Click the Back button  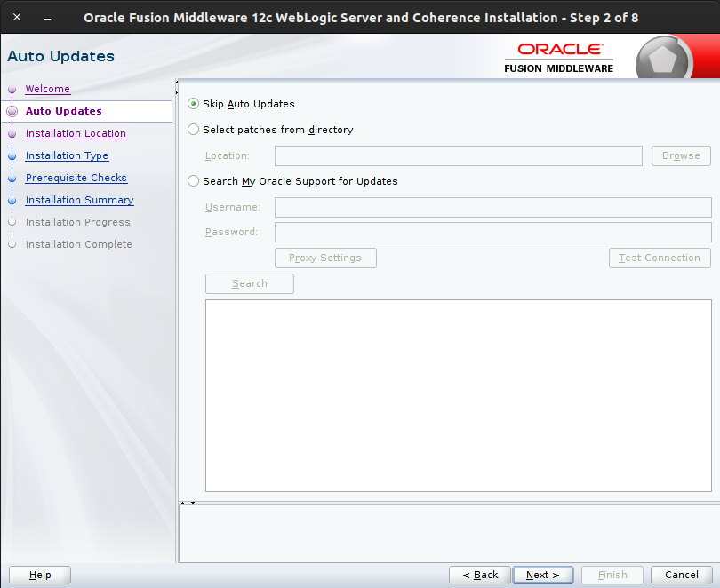point(480,575)
